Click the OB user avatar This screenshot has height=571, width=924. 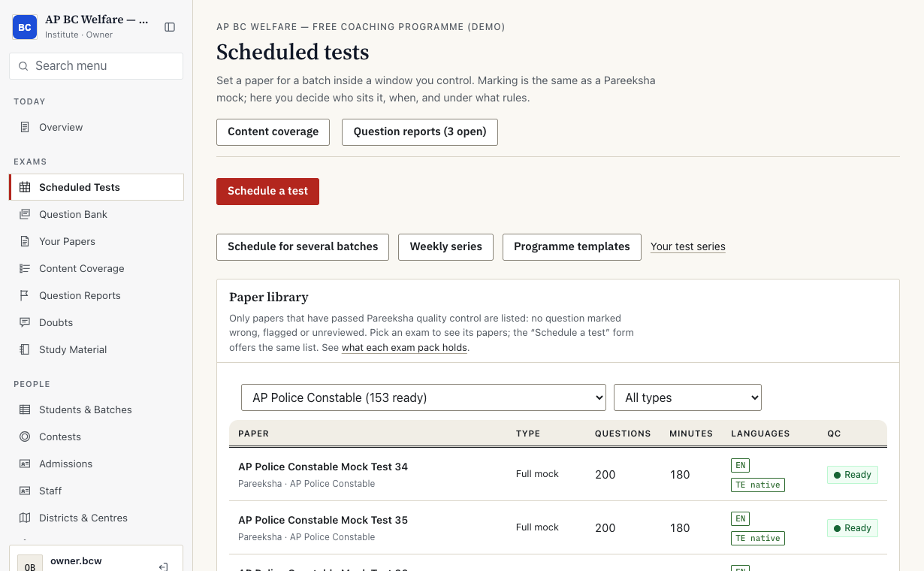[x=30, y=565]
